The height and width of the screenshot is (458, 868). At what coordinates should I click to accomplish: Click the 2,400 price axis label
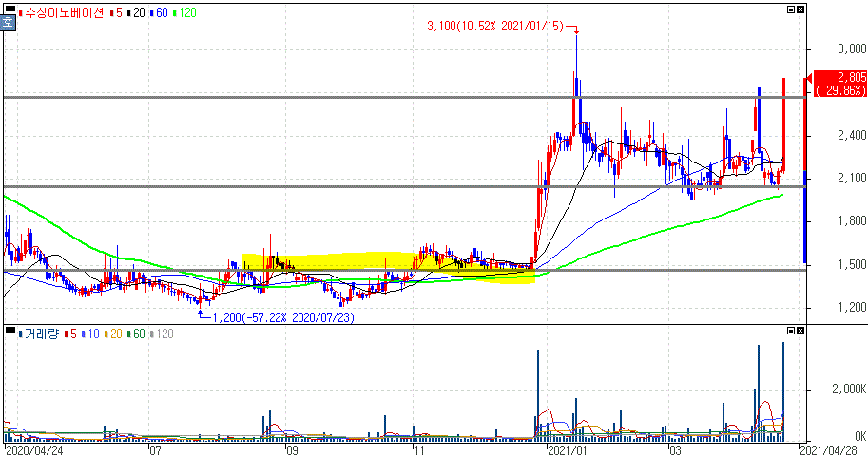(x=851, y=135)
